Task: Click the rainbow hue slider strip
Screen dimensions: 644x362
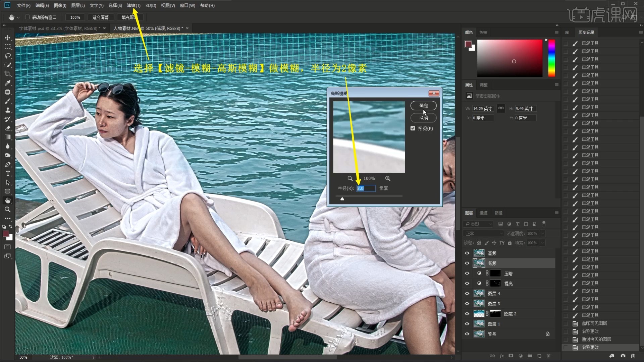Action: pyautogui.click(x=551, y=58)
